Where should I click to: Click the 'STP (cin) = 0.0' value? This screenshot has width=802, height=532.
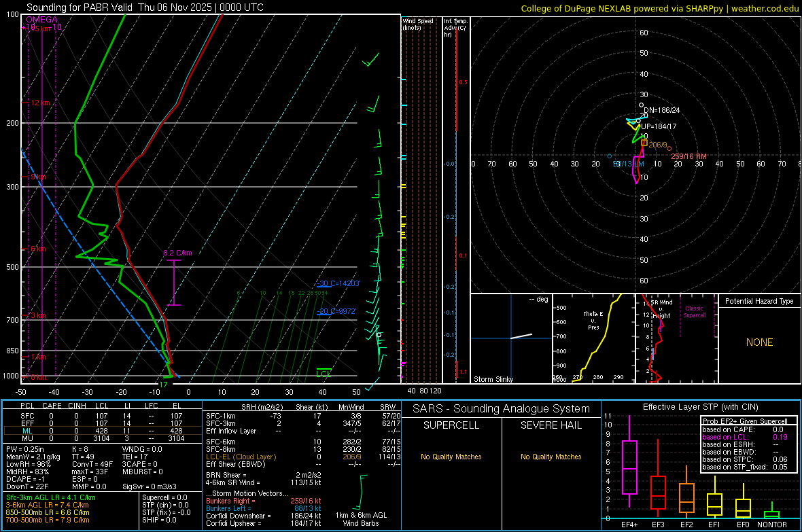coord(165,505)
